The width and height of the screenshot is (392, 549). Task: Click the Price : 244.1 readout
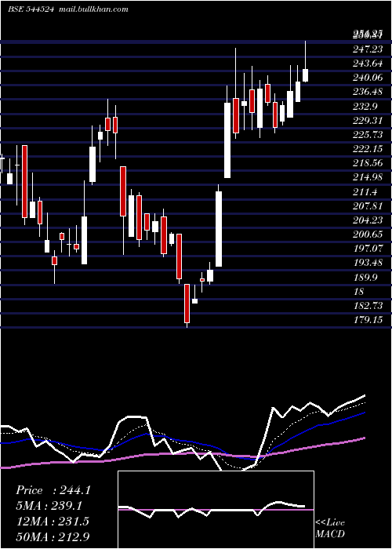[53, 490]
